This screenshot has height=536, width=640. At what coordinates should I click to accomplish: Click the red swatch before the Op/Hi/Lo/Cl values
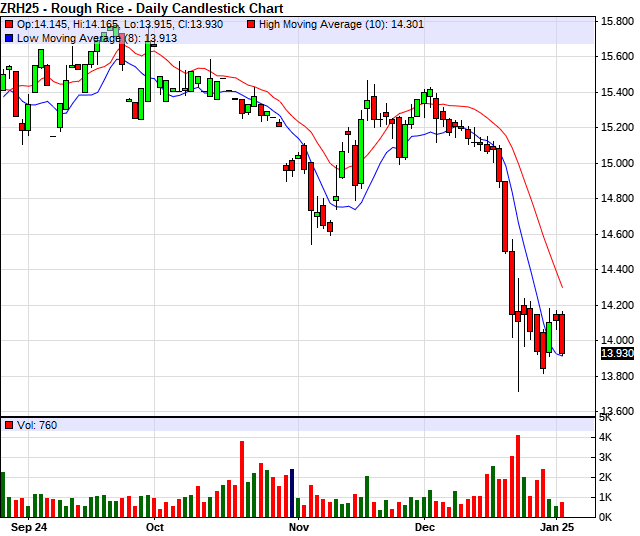(x=8, y=23)
